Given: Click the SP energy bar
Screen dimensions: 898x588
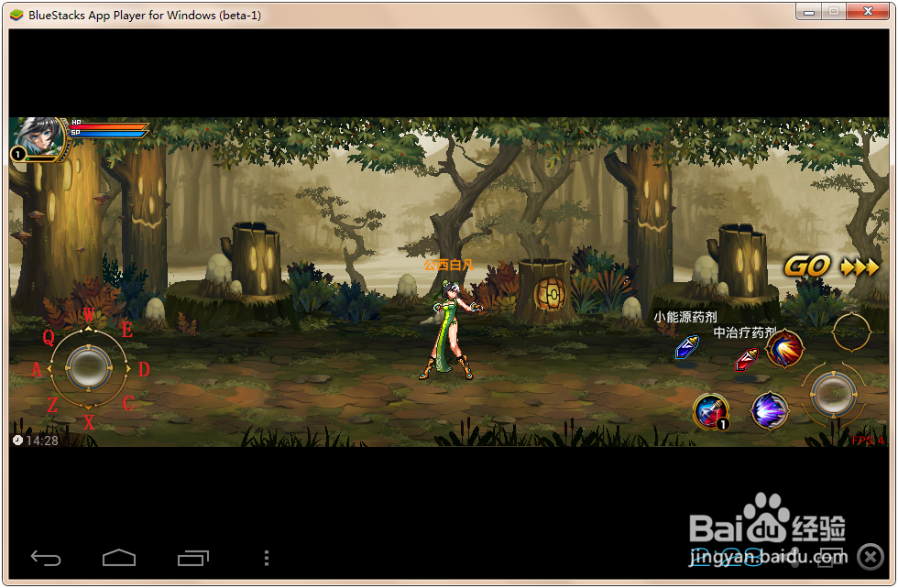Looking at the screenshot, I should 108,134.
